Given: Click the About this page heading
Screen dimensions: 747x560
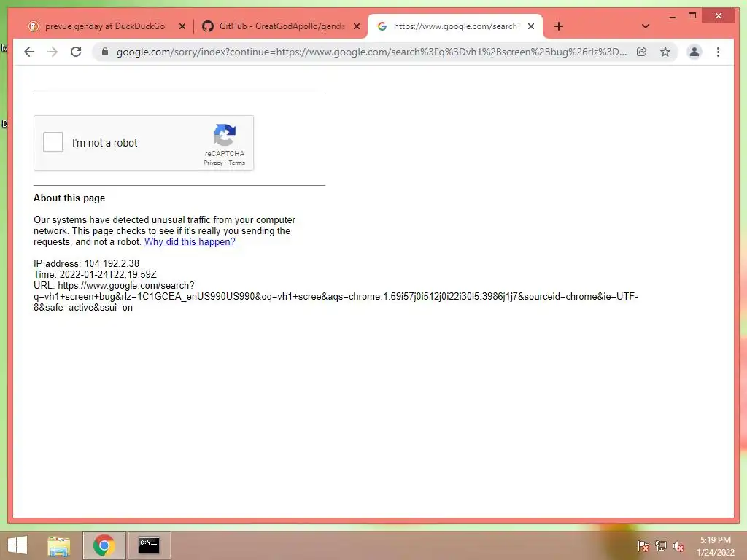Looking at the screenshot, I should tap(69, 198).
